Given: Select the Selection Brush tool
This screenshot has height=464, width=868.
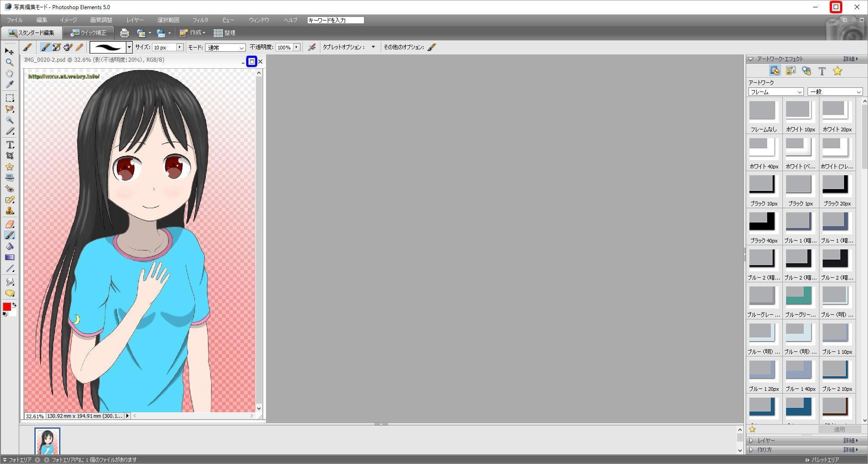Looking at the screenshot, I should pyautogui.click(x=9, y=131).
